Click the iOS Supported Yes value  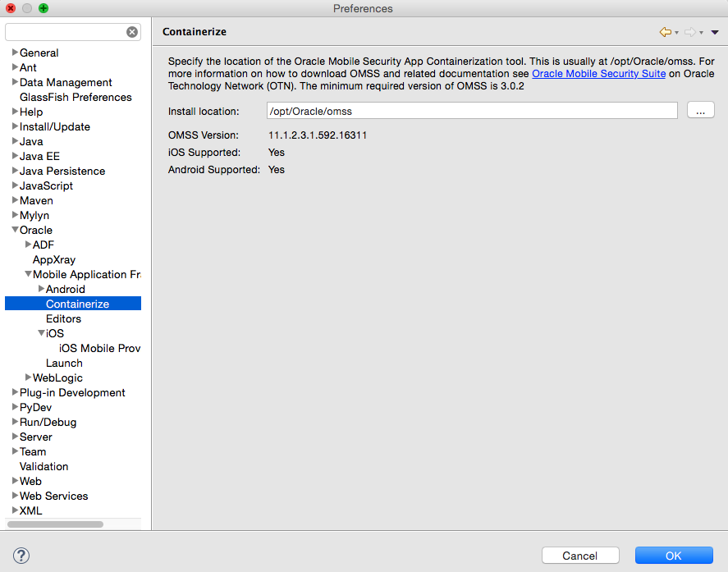tap(277, 153)
